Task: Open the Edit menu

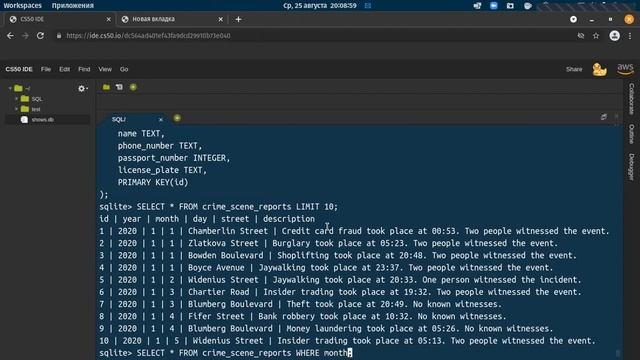Action: point(64,69)
